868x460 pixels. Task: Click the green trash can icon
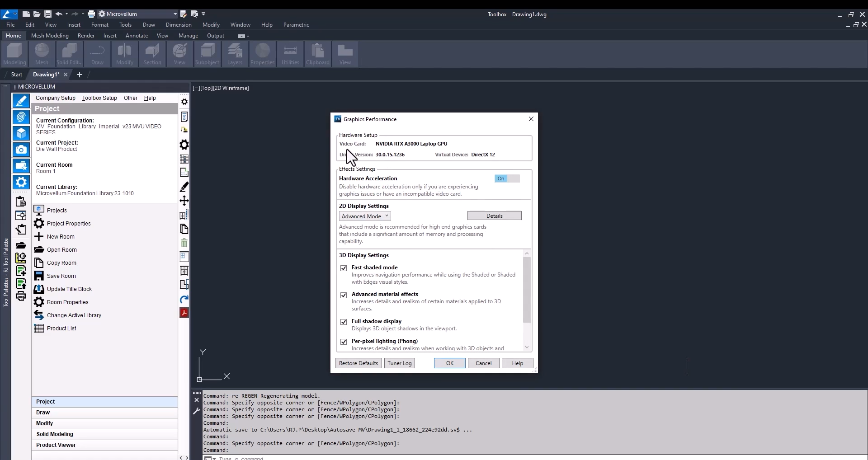[184, 243]
